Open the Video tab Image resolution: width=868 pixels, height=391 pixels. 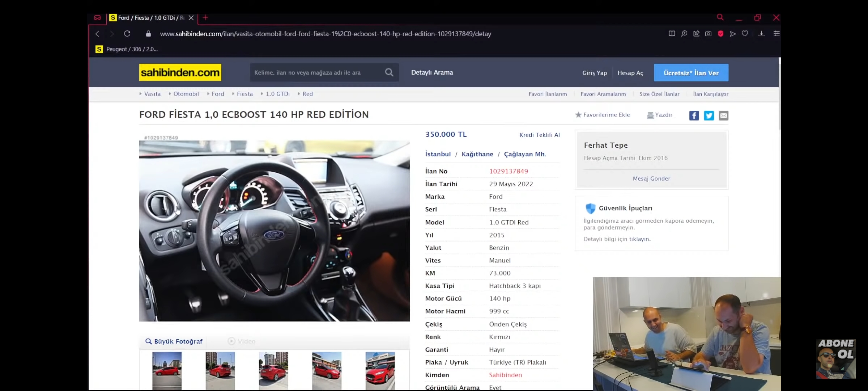tap(242, 341)
